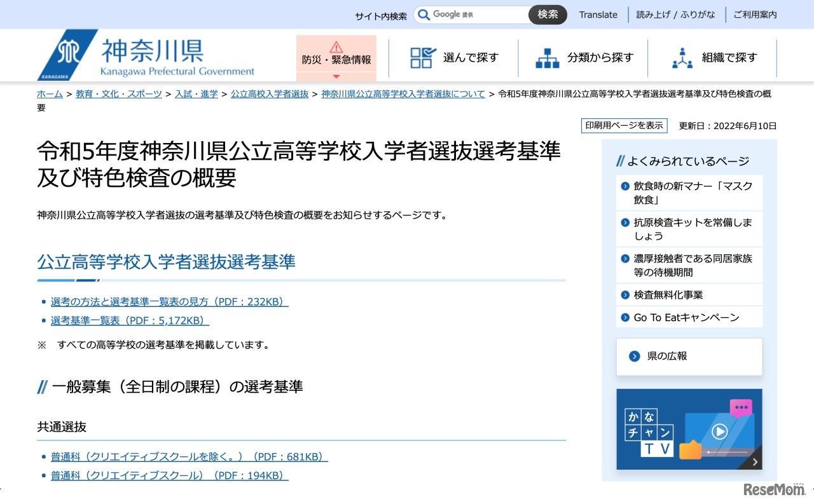Click 一般募集（全日制の課程）の選考基準 heading
Viewport: 814px width, 504px height.
point(177,386)
